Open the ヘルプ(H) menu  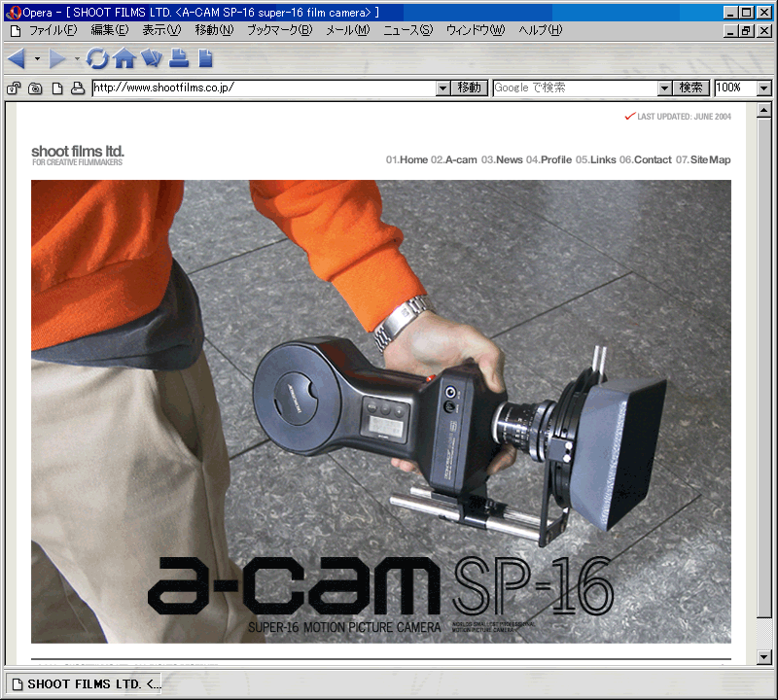[541, 31]
